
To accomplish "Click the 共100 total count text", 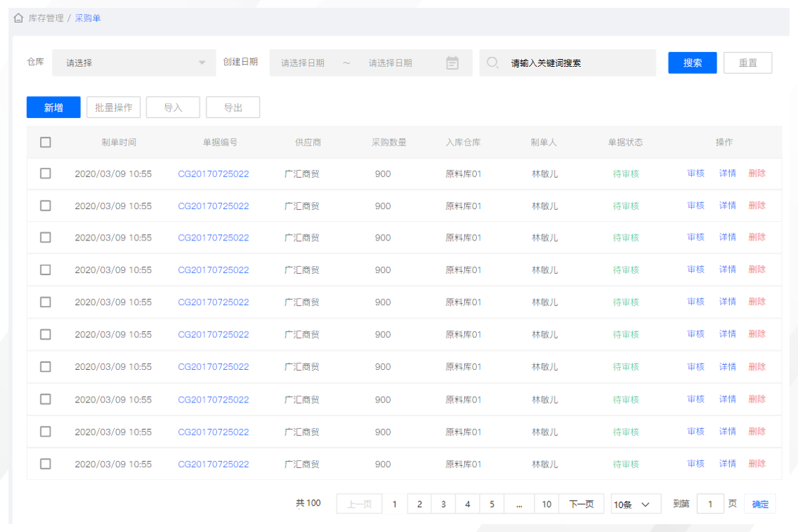I will (x=308, y=503).
